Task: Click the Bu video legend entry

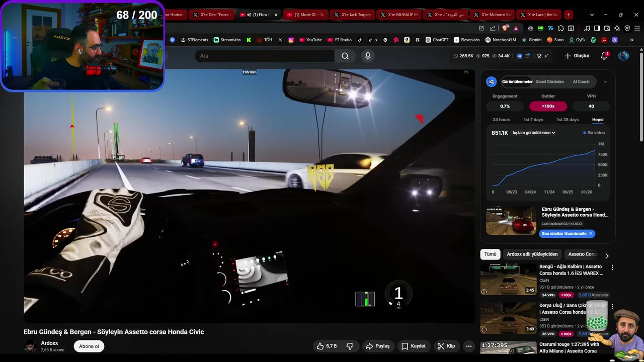Action: [x=594, y=133]
